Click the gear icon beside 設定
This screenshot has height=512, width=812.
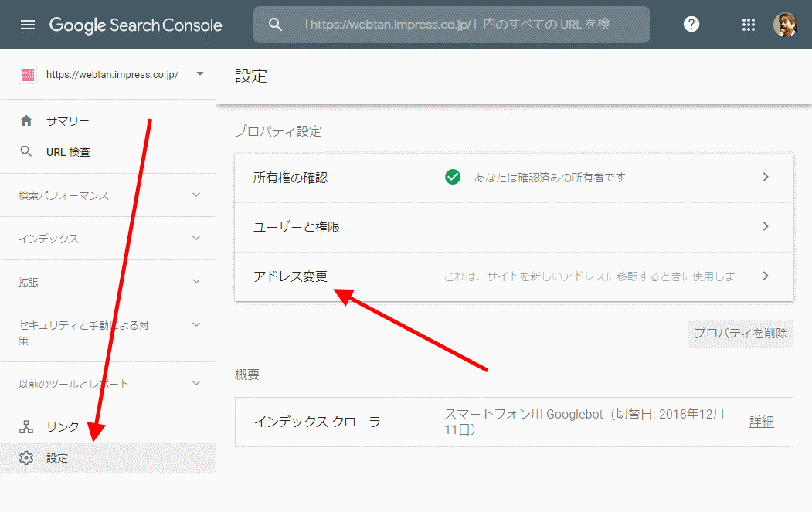click(26, 458)
